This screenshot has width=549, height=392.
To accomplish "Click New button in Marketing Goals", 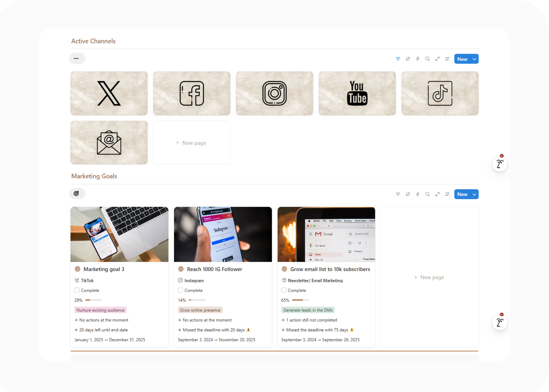I will pos(462,194).
